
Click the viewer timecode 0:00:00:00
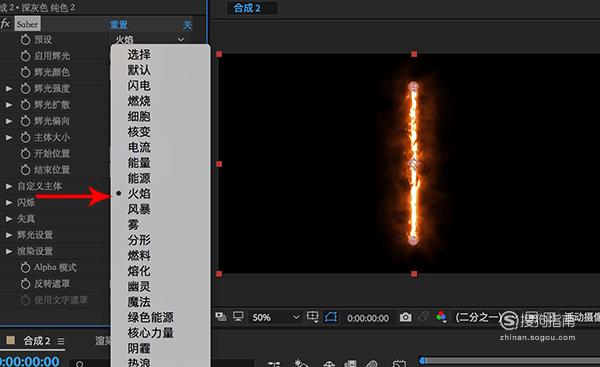368,318
